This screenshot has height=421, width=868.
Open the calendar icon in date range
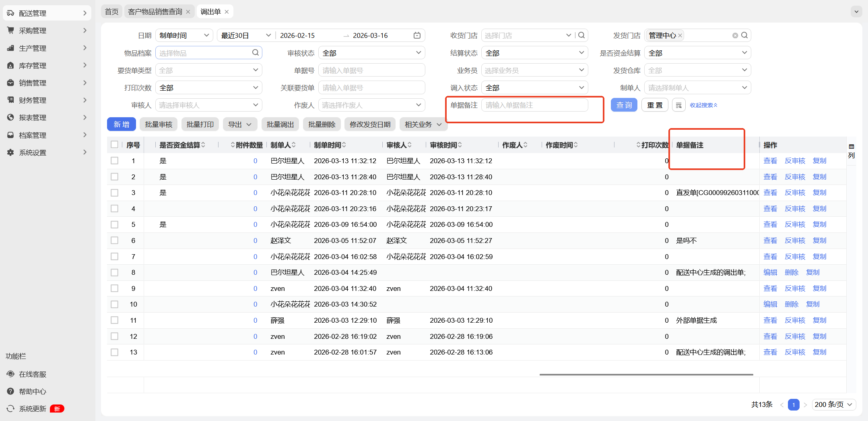point(417,35)
